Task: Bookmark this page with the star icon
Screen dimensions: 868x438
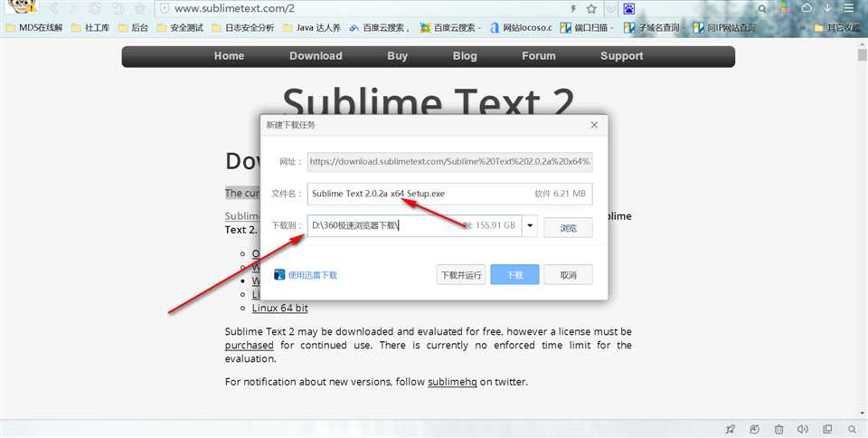Action: click(x=591, y=8)
